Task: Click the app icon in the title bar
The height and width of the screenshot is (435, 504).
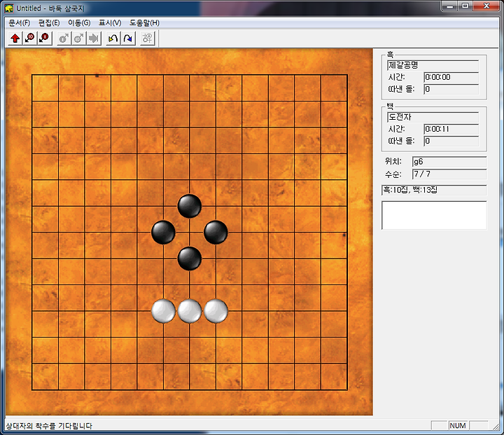Action: click(x=9, y=8)
